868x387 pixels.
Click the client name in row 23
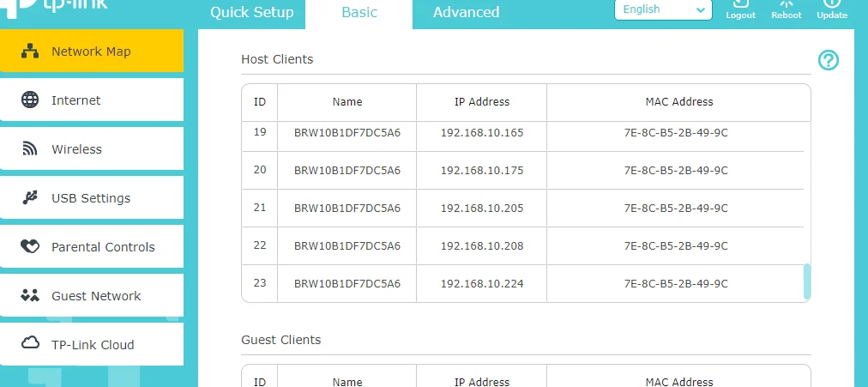coord(347,283)
